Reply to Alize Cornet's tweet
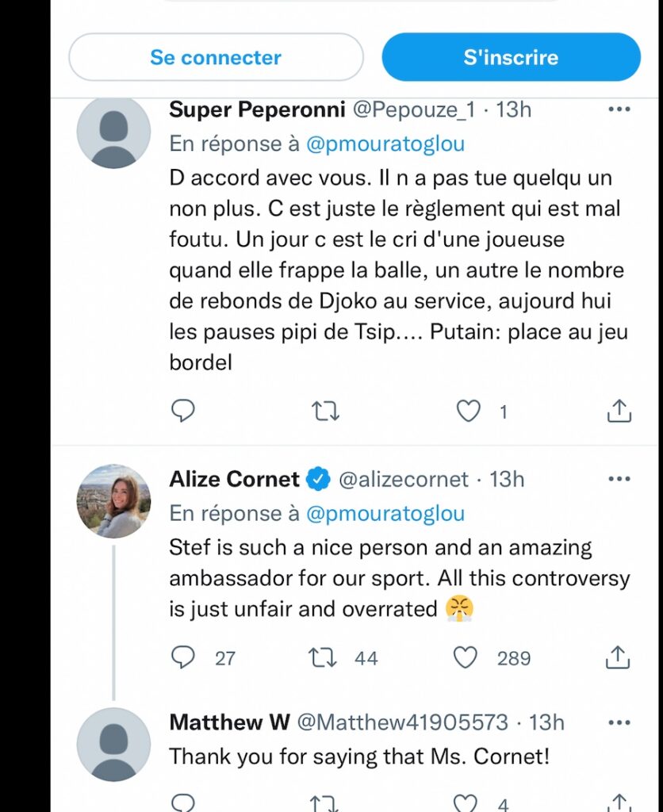The image size is (663, 812). [x=183, y=657]
